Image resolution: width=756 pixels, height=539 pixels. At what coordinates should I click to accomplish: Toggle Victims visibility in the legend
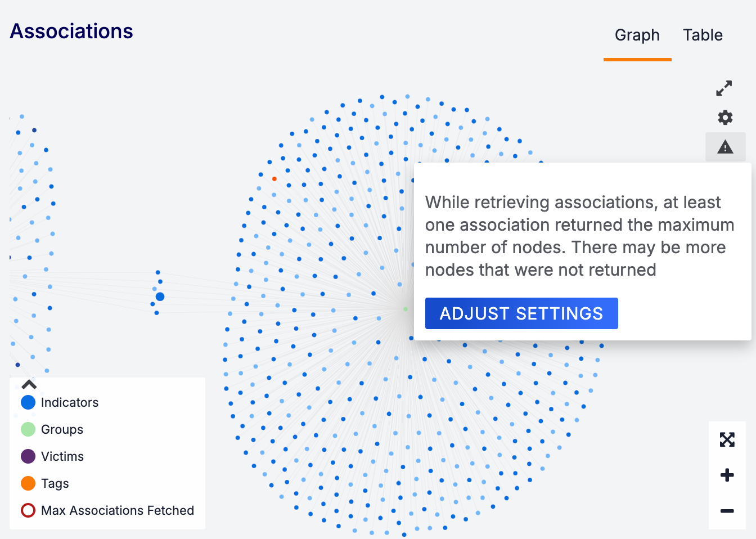pos(62,456)
